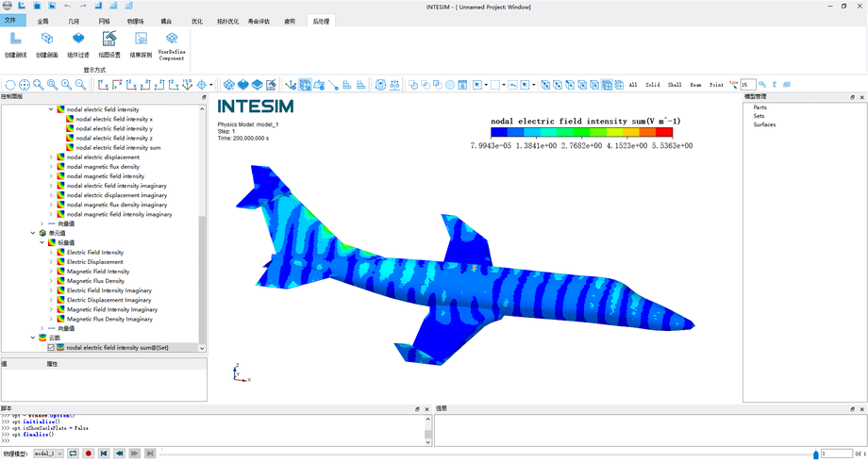
Task: Toggle the Solid selection filter
Action: [x=652, y=85]
